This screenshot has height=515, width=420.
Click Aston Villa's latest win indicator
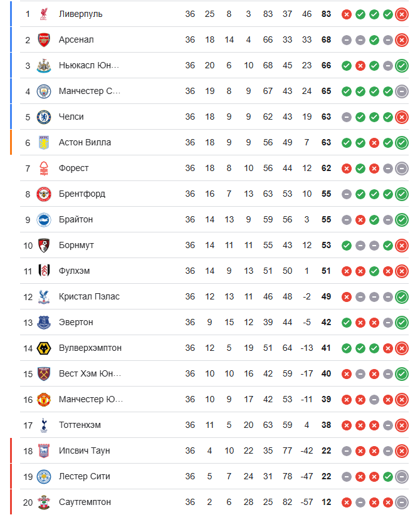[x=402, y=143]
